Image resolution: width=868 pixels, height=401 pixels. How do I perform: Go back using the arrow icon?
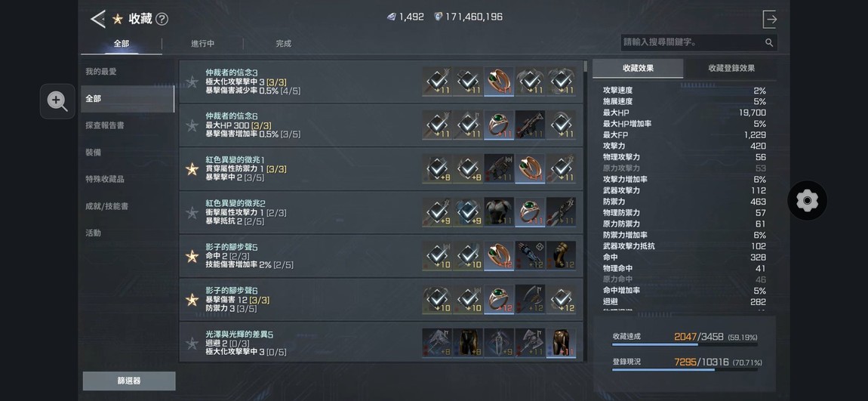pyautogui.click(x=98, y=19)
